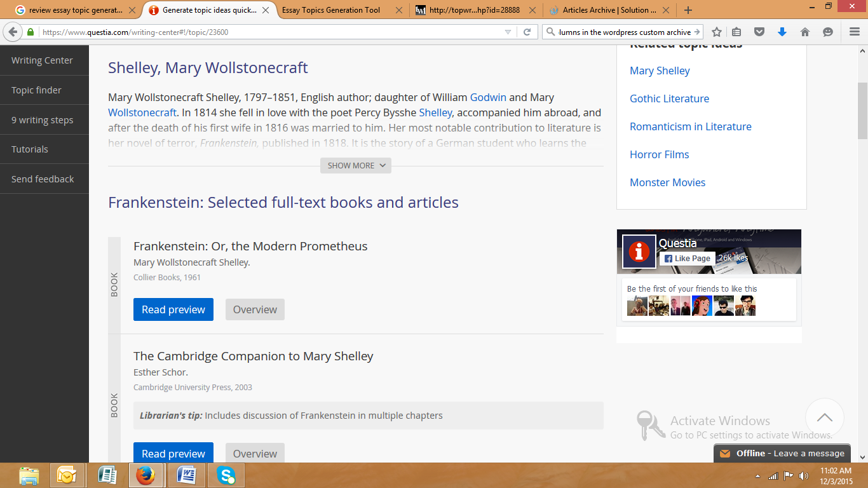The width and height of the screenshot is (868, 488).
Task: Click the Firefox icon in the taskbar
Action: (x=146, y=475)
